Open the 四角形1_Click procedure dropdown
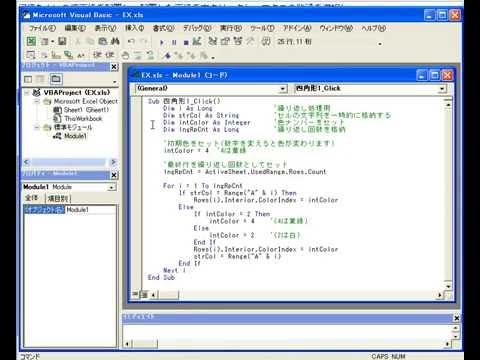Image resolution: width=480 pixels, height=360 pixels. [x=442, y=89]
